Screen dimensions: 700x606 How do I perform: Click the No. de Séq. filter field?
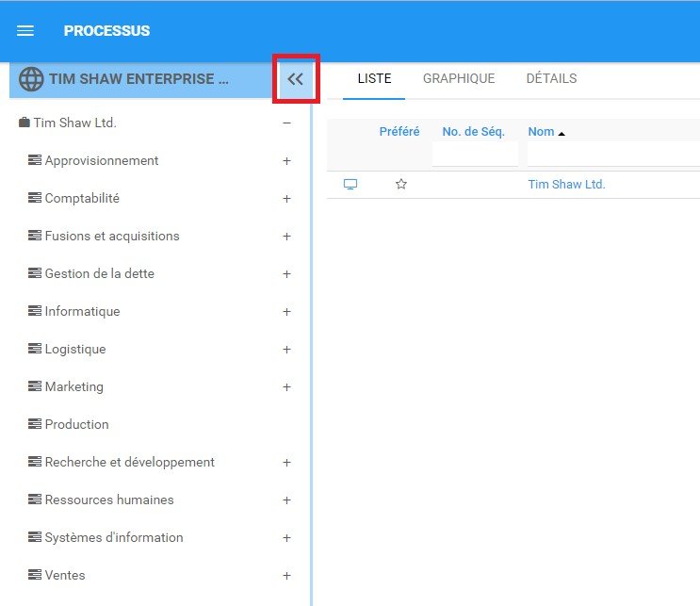coord(475,154)
